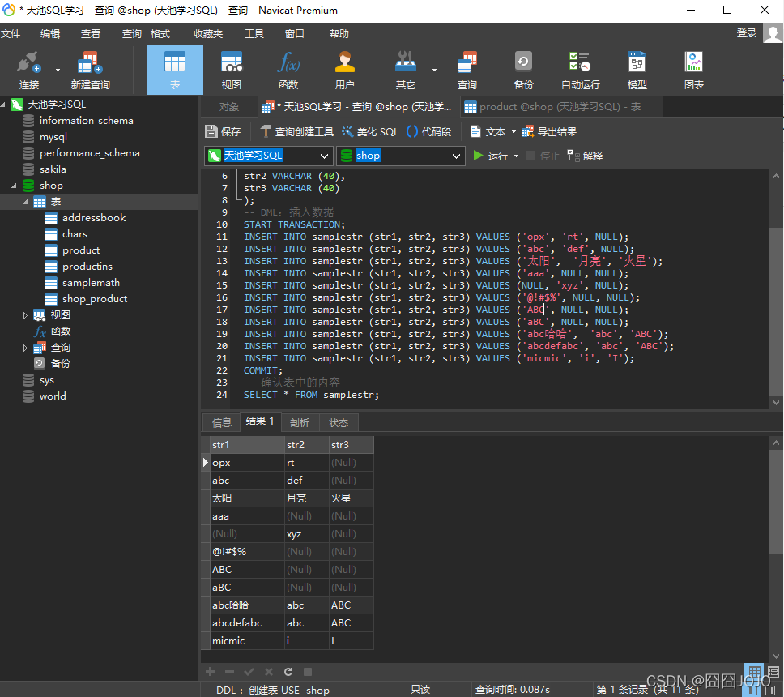Screen dimensions: 784x697
Task: Click Code Snippet (代码段) button
Action: pyautogui.click(x=429, y=131)
